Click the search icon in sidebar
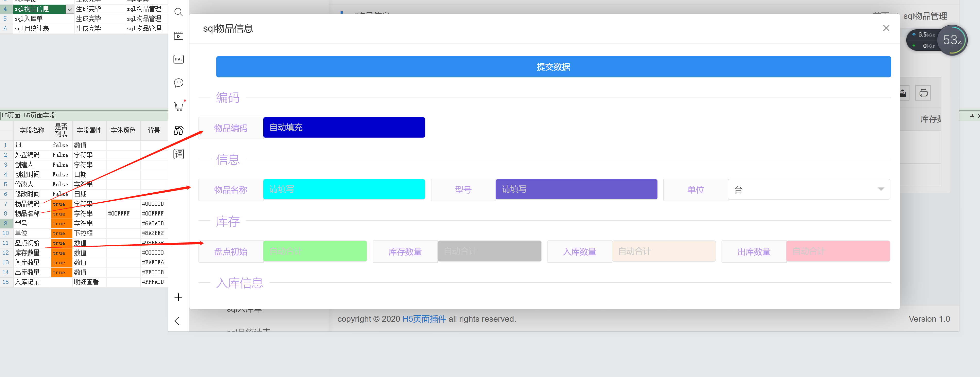Image resolution: width=980 pixels, height=377 pixels. tap(178, 12)
